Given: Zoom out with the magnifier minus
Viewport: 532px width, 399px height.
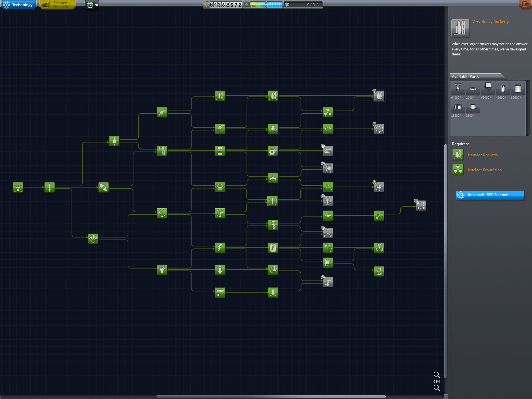Looking at the screenshot, I should point(437,388).
